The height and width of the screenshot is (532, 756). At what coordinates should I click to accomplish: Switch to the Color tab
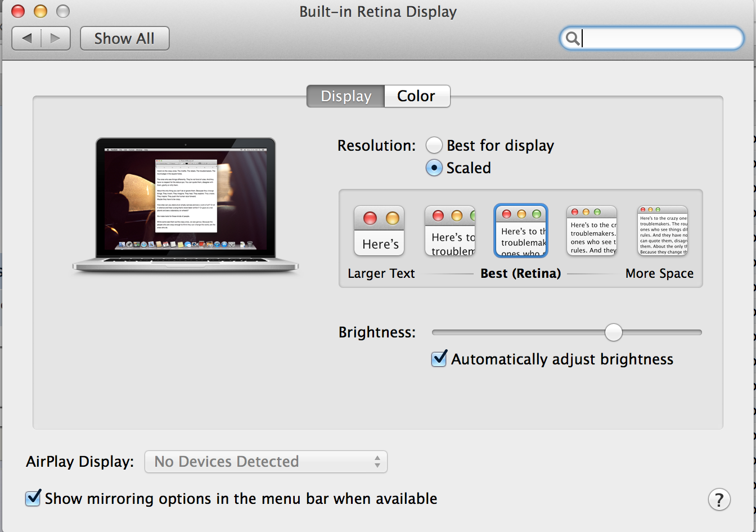coord(417,96)
